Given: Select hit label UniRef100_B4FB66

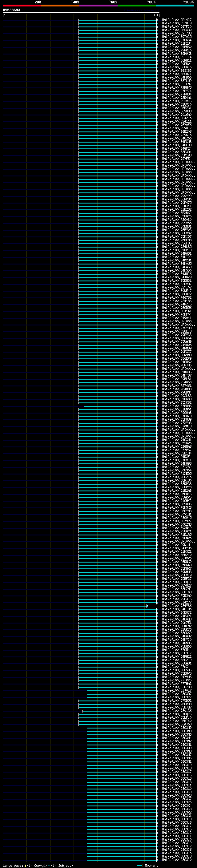Looking at the screenshot, I should pos(177,78).
